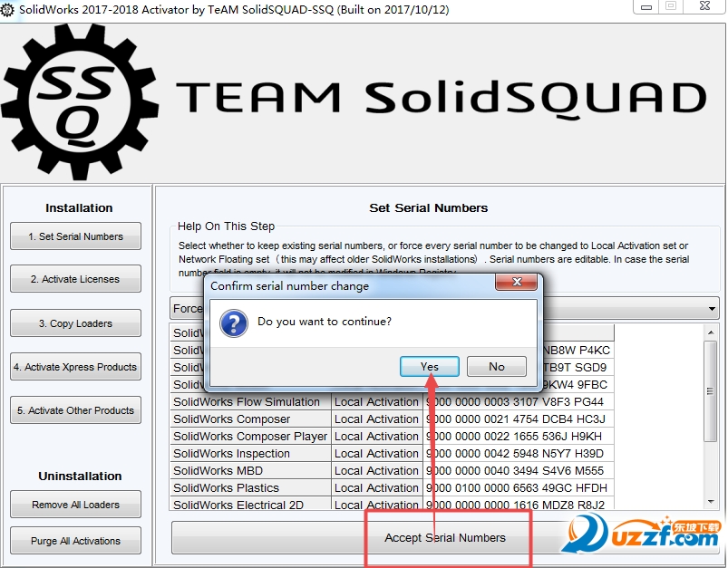Viewport: 728px width, 568px height.
Task: Select the SolidWorks Composer product cell
Action: click(251, 419)
